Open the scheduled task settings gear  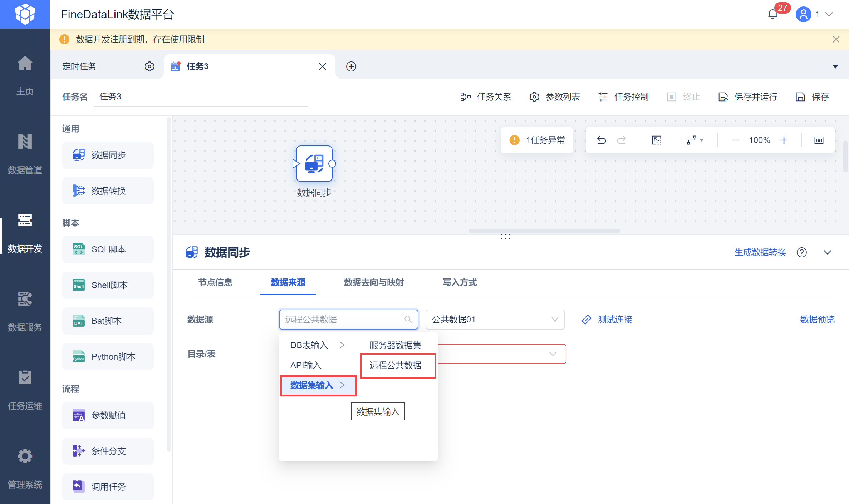[x=149, y=66]
